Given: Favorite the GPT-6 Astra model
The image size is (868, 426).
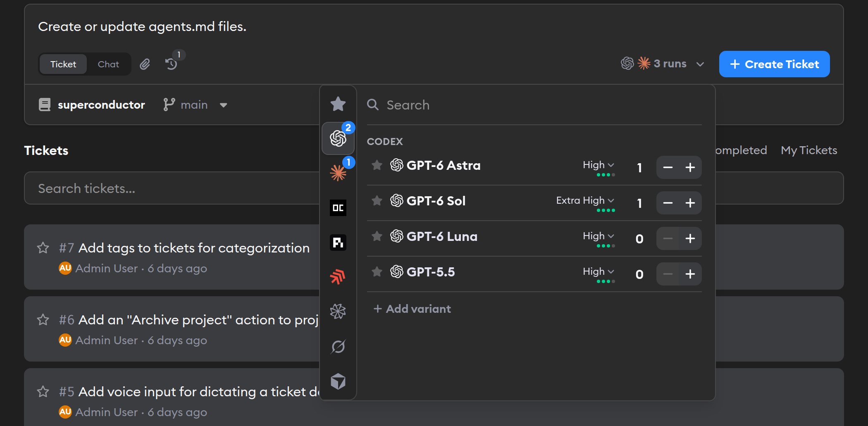Looking at the screenshot, I should [377, 165].
